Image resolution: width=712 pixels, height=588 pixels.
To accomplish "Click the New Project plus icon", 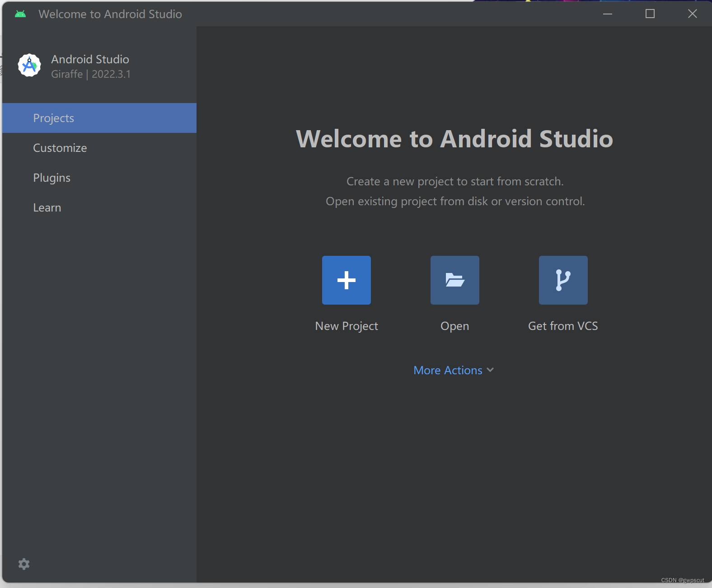I will [347, 280].
